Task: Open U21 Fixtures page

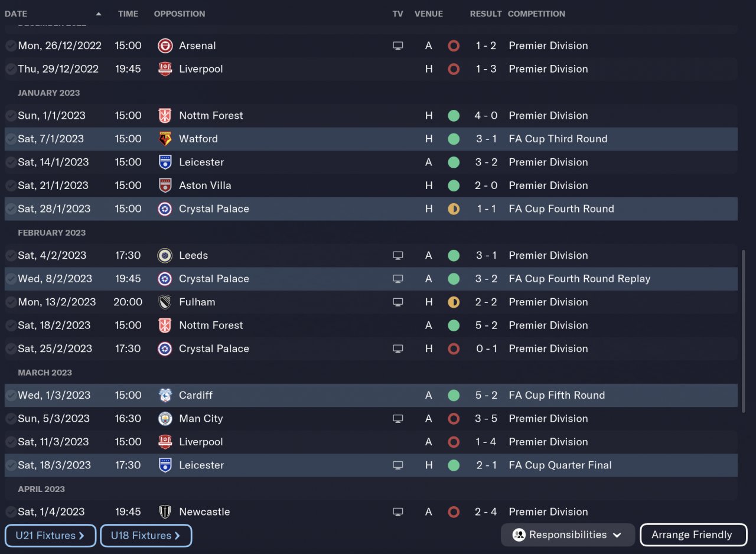Action: click(50, 536)
